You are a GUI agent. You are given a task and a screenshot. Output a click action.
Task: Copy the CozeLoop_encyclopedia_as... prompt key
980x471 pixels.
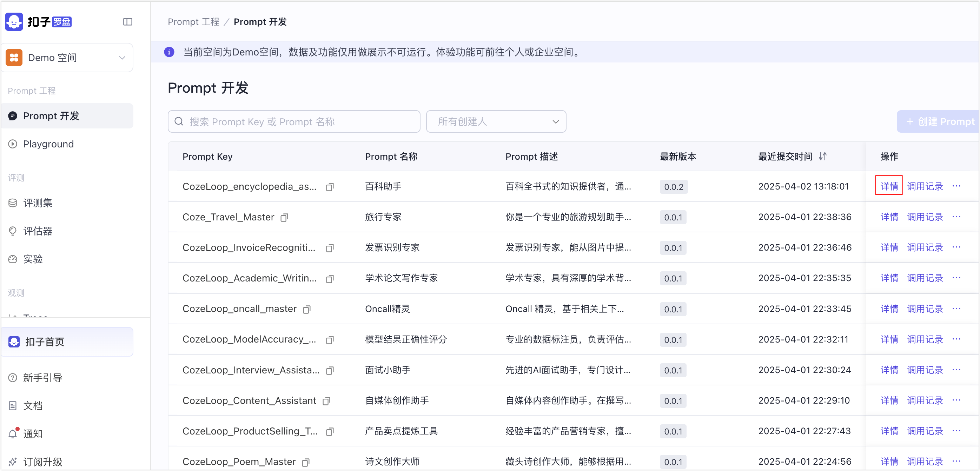click(330, 187)
